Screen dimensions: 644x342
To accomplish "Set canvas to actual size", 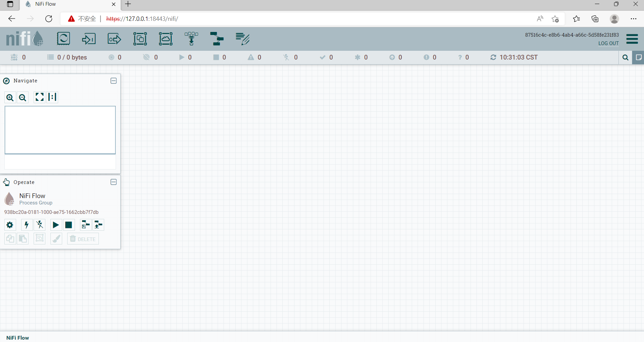I will coord(52,97).
